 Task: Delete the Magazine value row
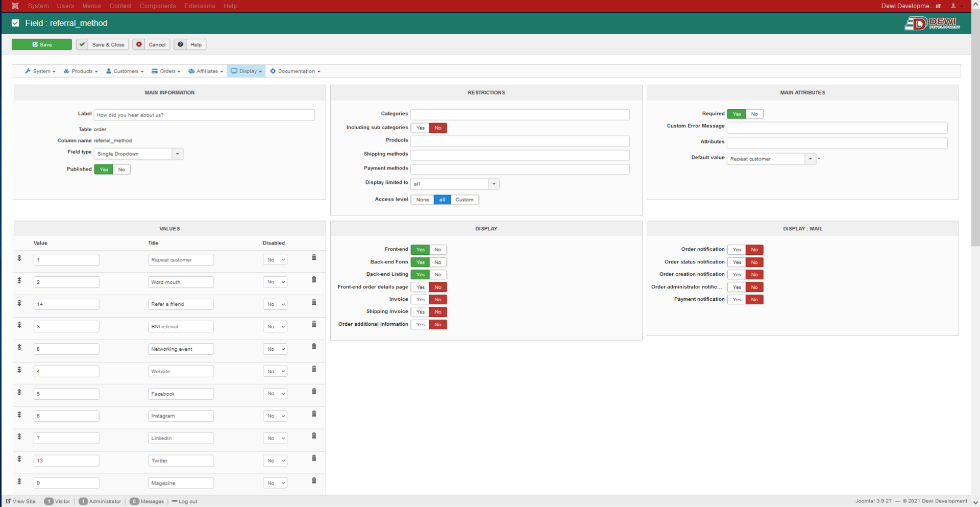(314, 481)
